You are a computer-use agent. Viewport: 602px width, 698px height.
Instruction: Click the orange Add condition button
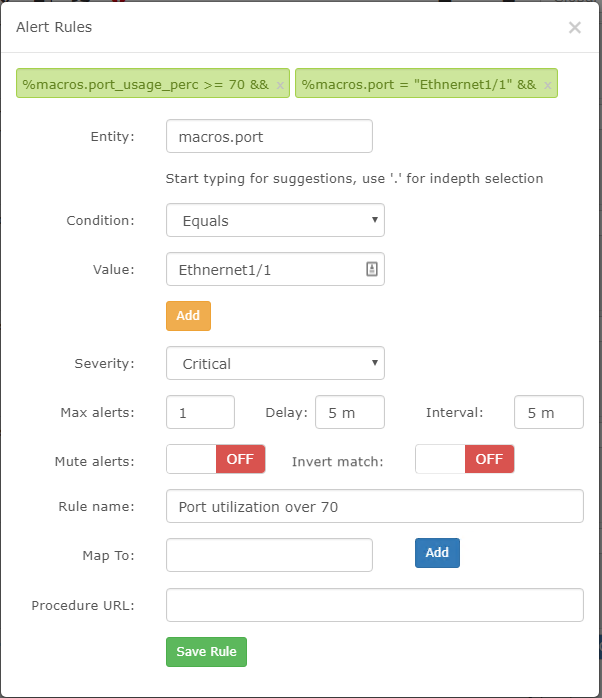click(x=188, y=316)
